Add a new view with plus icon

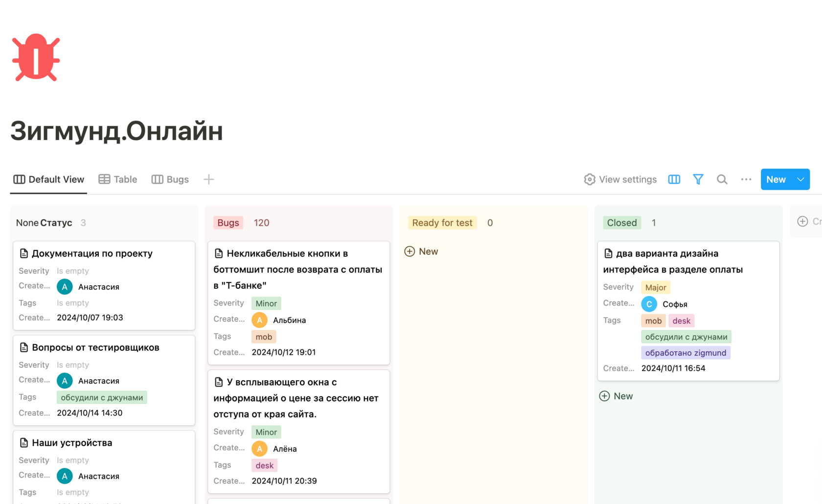pyautogui.click(x=209, y=180)
